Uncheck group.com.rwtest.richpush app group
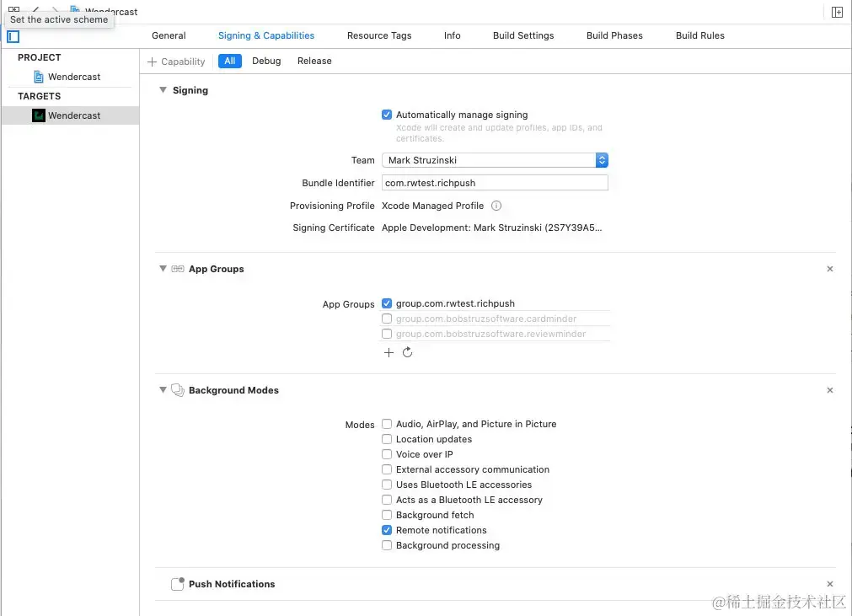Viewport: 852px width, 616px height. [387, 303]
